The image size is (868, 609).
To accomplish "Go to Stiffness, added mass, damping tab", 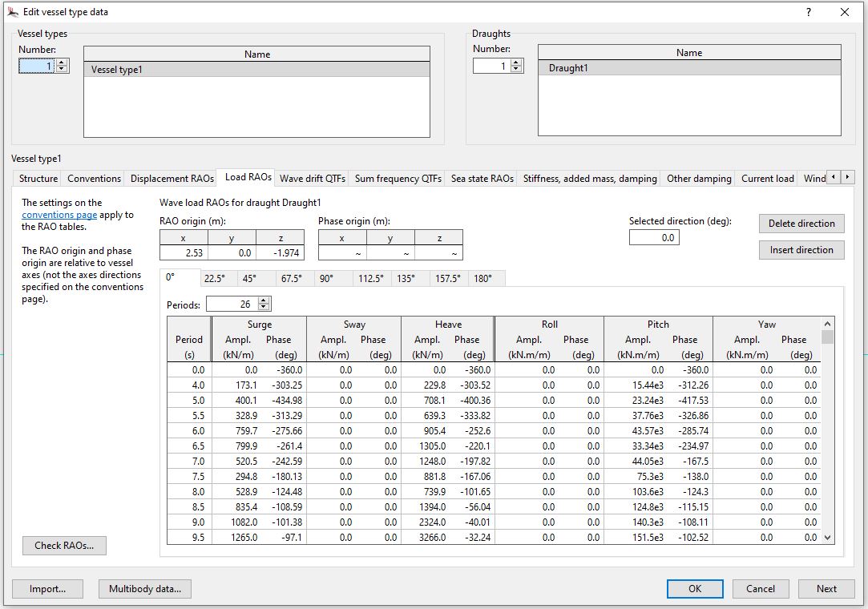I will tap(590, 178).
